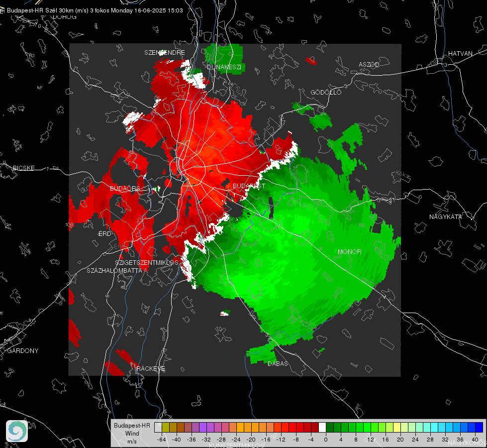This screenshot has height=448, width=487.
Task: Click the swirl logo icon at bottom left
Action: (17, 431)
